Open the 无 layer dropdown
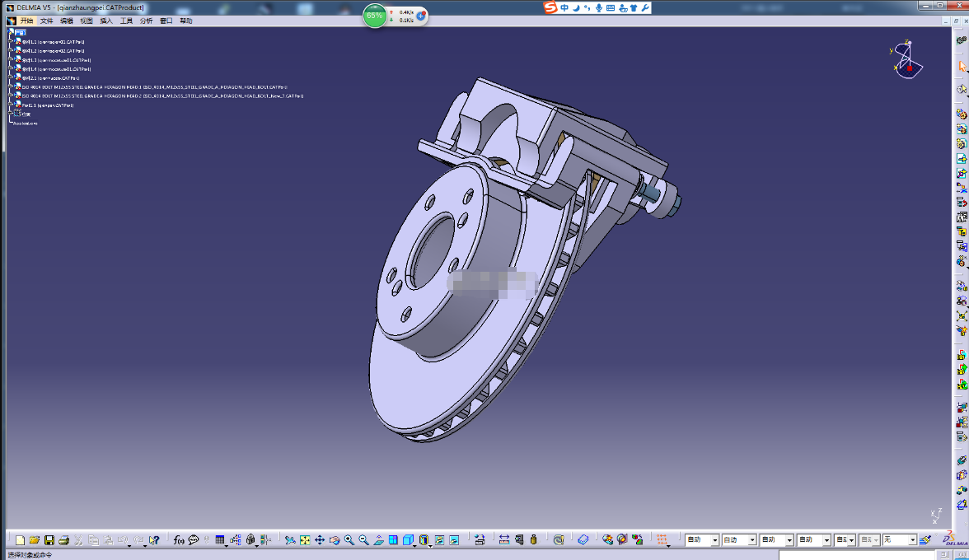This screenshot has width=969, height=560. pyautogui.click(x=899, y=540)
